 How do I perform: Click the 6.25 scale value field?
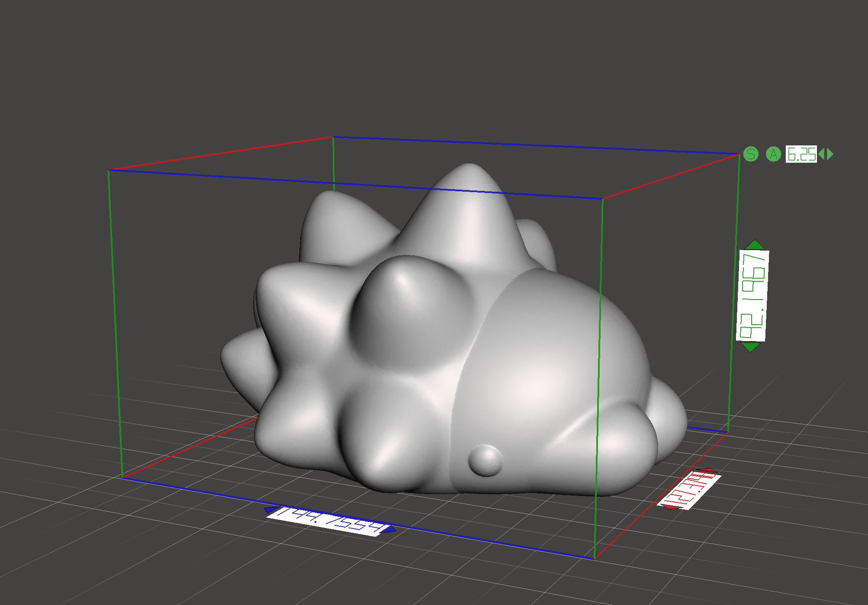pyautogui.click(x=801, y=154)
